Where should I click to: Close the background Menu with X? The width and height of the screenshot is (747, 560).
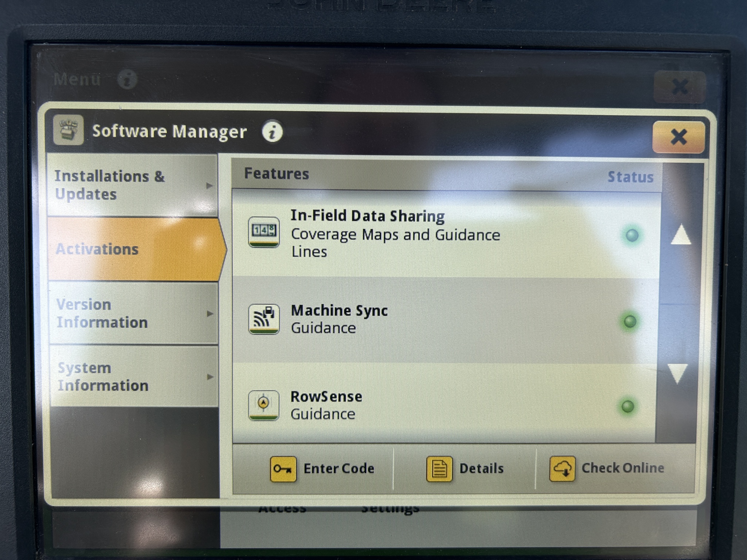click(680, 87)
